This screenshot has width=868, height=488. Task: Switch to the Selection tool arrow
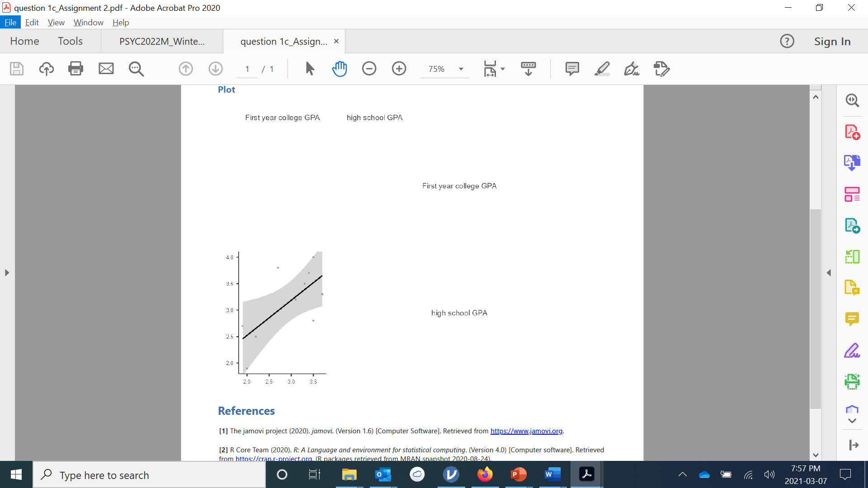click(x=310, y=69)
